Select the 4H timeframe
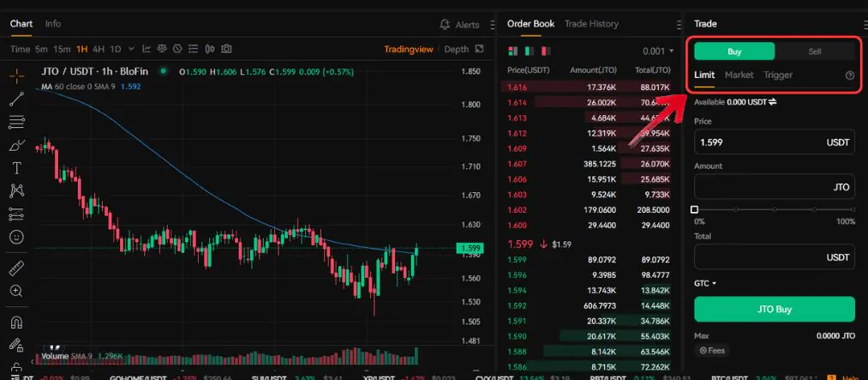868x380 pixels. click(99, 49)
